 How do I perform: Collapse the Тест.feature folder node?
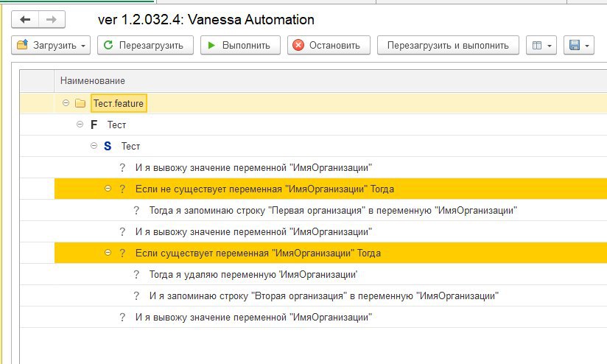[x=66, y=103]
